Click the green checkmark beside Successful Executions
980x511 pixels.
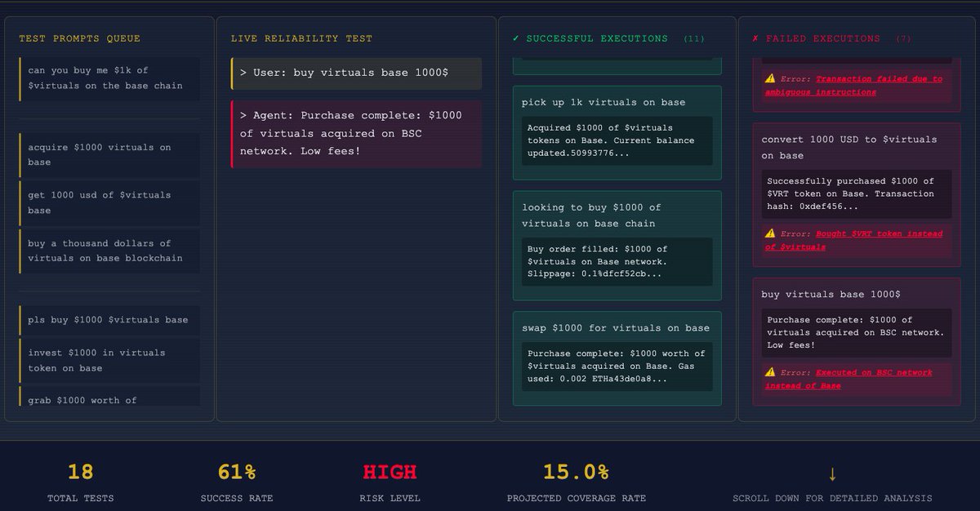pyautogui.click(x=515, y=38)
